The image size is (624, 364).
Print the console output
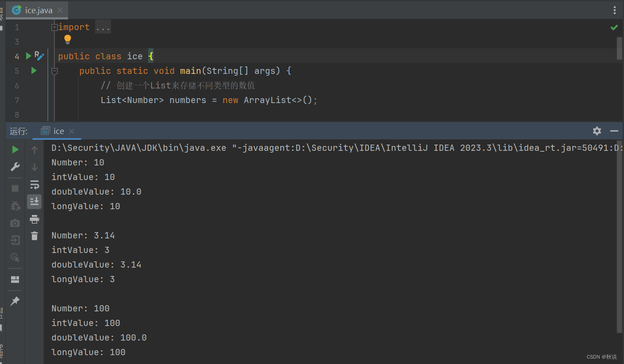click(34, 219)
